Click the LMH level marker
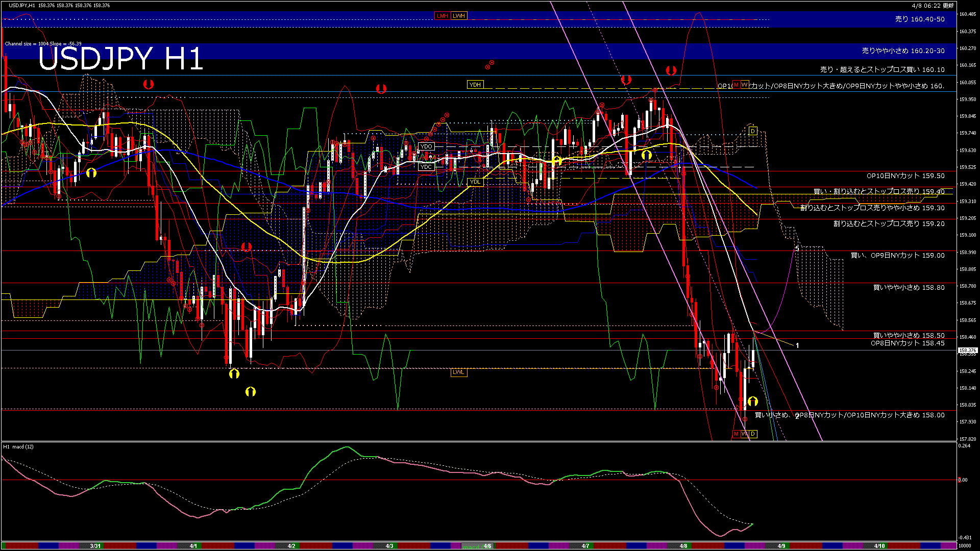Image resolution: width=980 pixels, height=551 pixels. [442, 16]
